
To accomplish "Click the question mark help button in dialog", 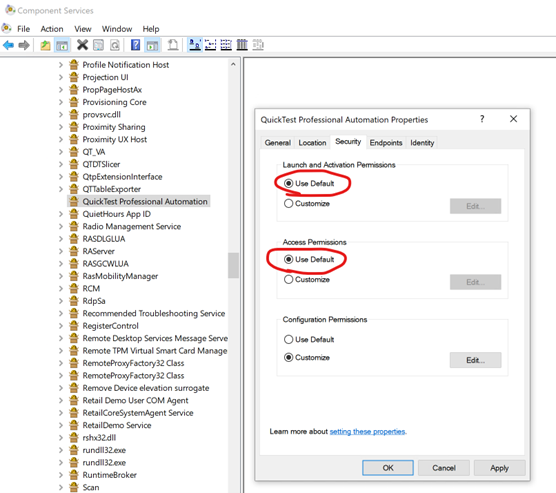I will point(482,119).
